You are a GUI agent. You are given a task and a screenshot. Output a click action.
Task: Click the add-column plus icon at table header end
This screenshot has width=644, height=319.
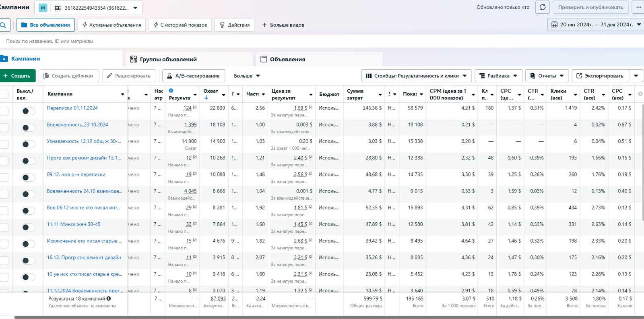point(640,94)
